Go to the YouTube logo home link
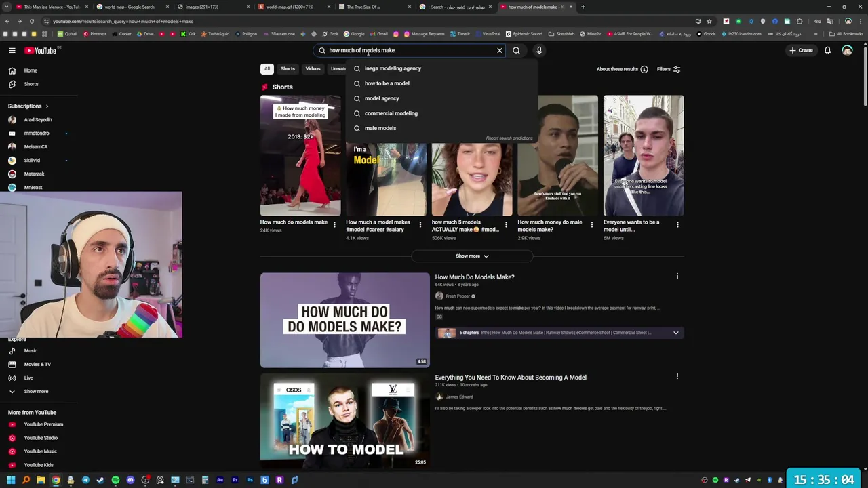Image resolution: width=868 pixels, height=488 pixels. coord(41,50)
